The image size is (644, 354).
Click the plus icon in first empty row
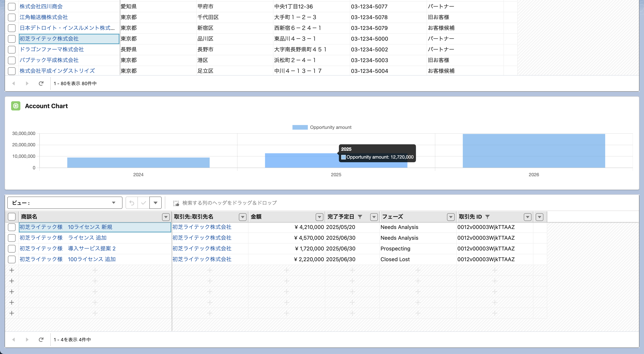(12, 270)
